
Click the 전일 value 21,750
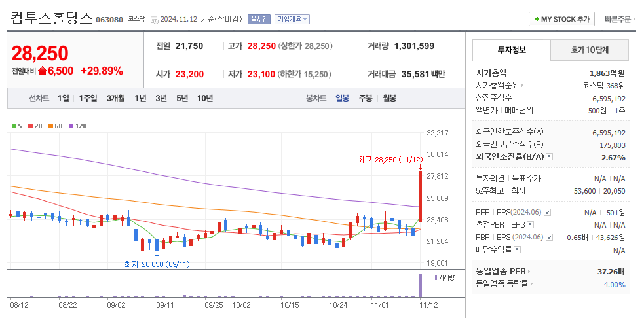click(189, 46)
